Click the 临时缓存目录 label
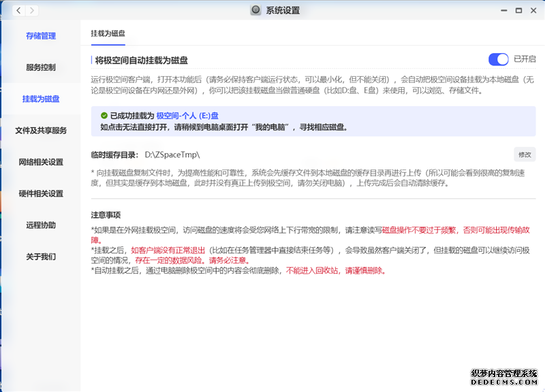Viewport: 545px width, 392px height. tap(114, 155)
